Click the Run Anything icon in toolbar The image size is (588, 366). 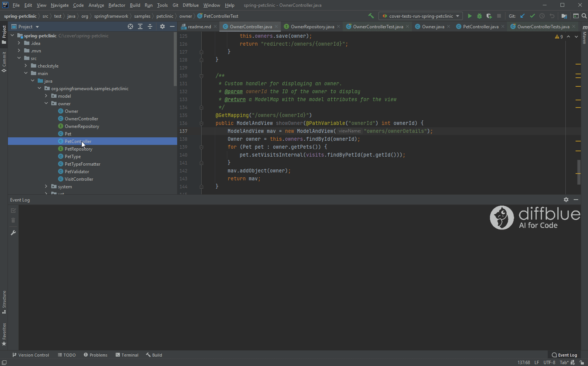576,16
